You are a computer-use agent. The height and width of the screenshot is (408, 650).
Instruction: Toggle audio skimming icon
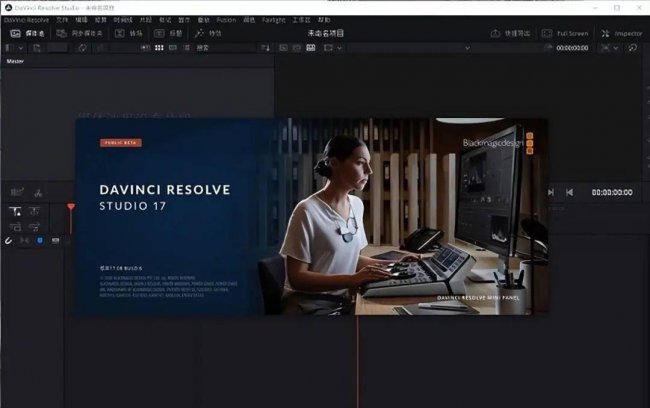click(24, 240)
